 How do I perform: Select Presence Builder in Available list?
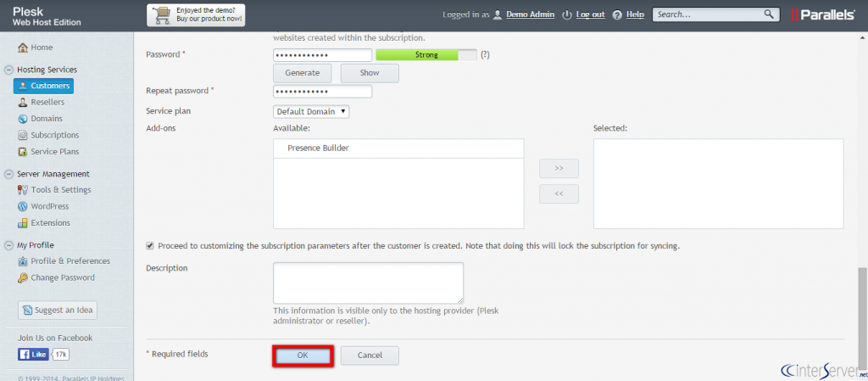click(398, 148)
